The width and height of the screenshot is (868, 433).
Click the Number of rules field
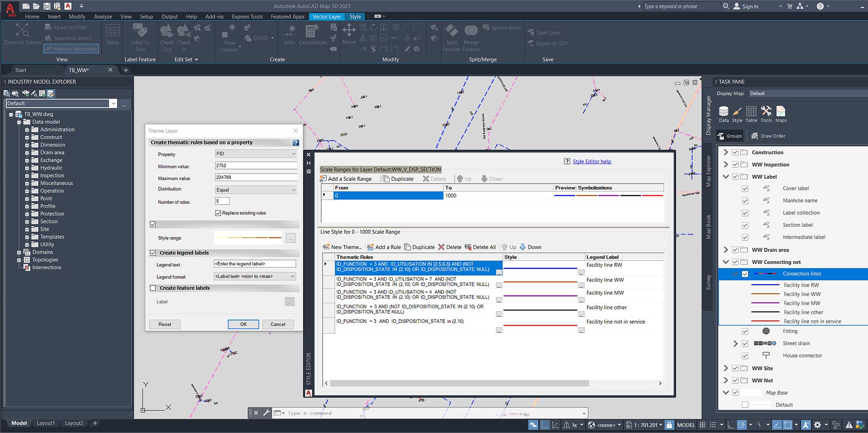click(222, 201)
